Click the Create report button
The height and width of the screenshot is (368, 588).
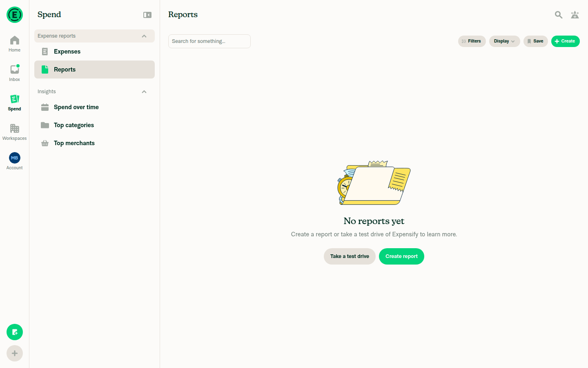point(401,256)
